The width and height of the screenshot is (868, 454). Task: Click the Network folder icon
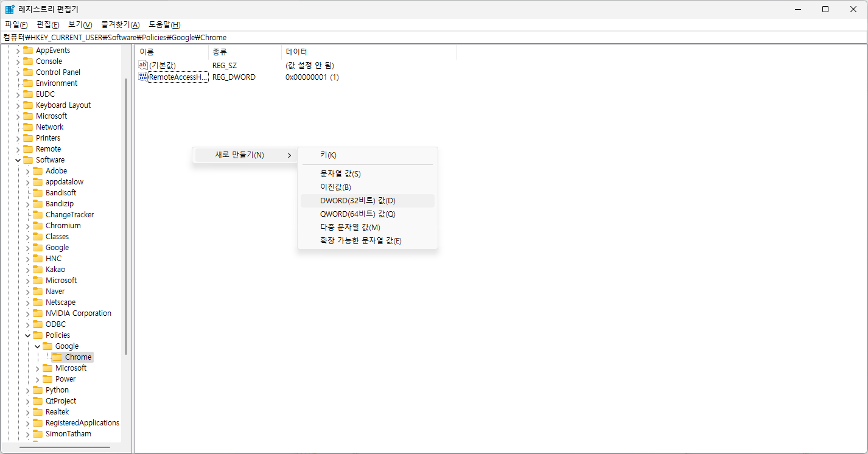(28, 127)
